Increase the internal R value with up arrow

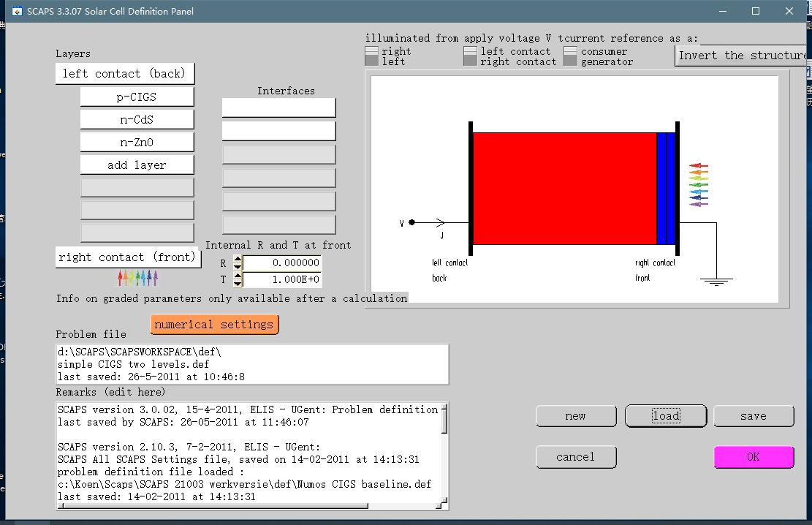click(x=238, y=259)
